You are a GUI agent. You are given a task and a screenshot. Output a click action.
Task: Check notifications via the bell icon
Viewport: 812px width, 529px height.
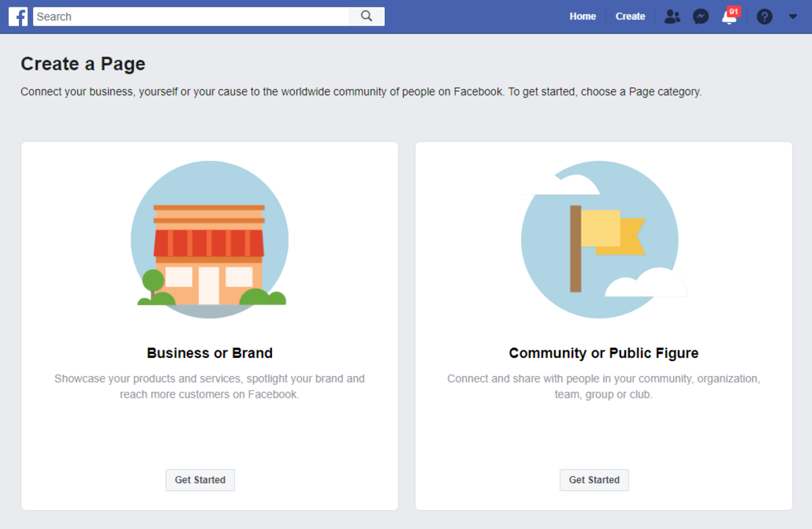pos(729,18)
